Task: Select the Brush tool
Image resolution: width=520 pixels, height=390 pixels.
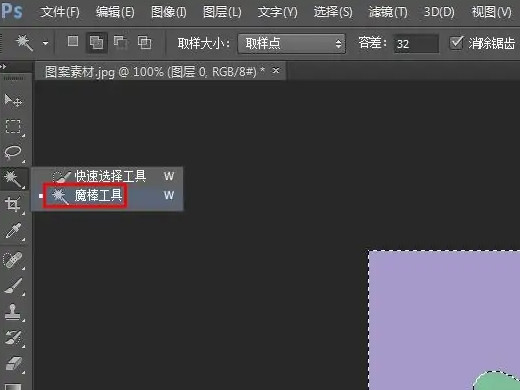Action: 13,286
